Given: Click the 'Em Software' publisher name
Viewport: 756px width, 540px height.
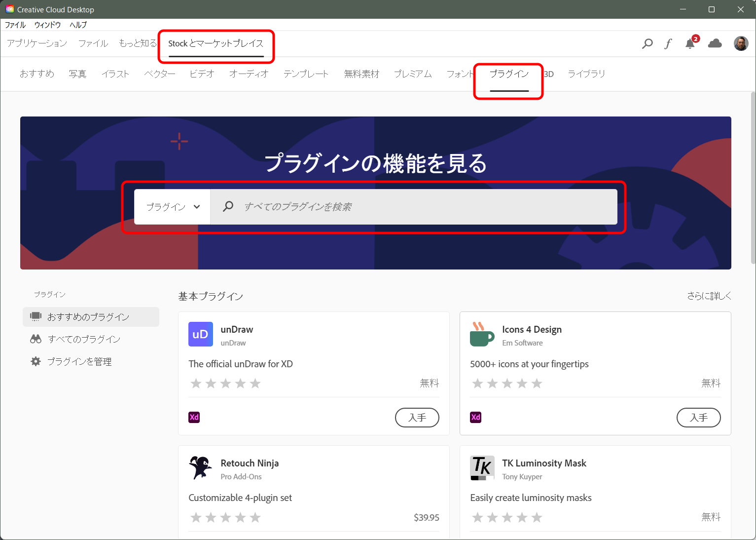Looking at the screenshot, I should pos(522,343).
